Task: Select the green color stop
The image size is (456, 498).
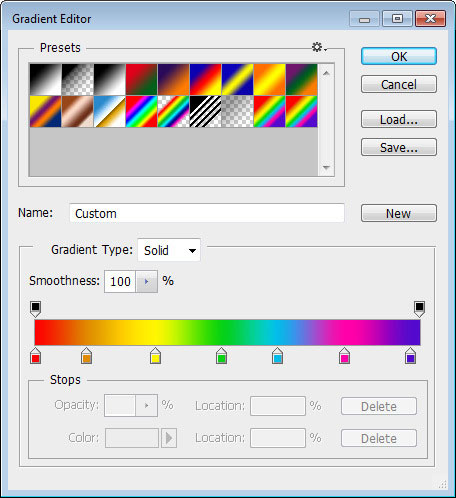Action: (221, 355)
